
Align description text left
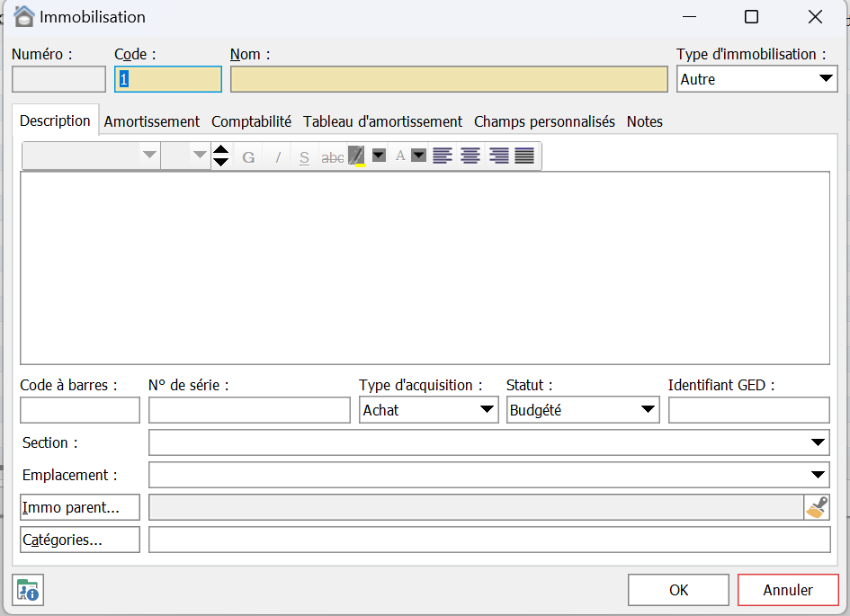pyautogui.click(x=442, y=156)
